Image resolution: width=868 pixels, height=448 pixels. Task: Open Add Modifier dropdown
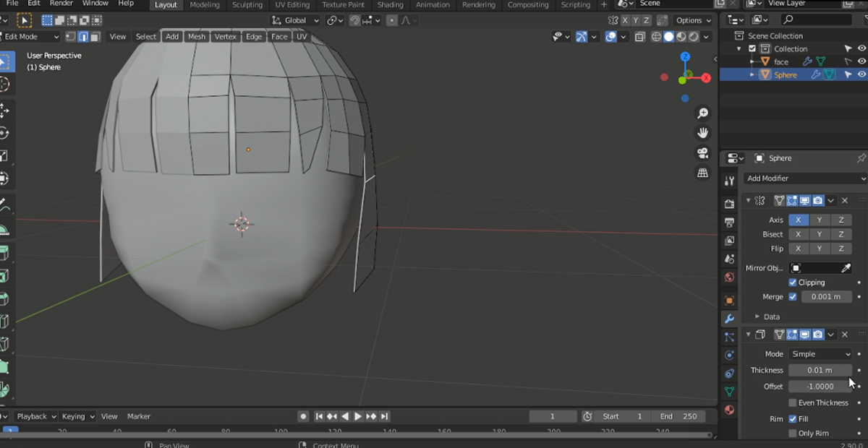(x=805, y=178)
